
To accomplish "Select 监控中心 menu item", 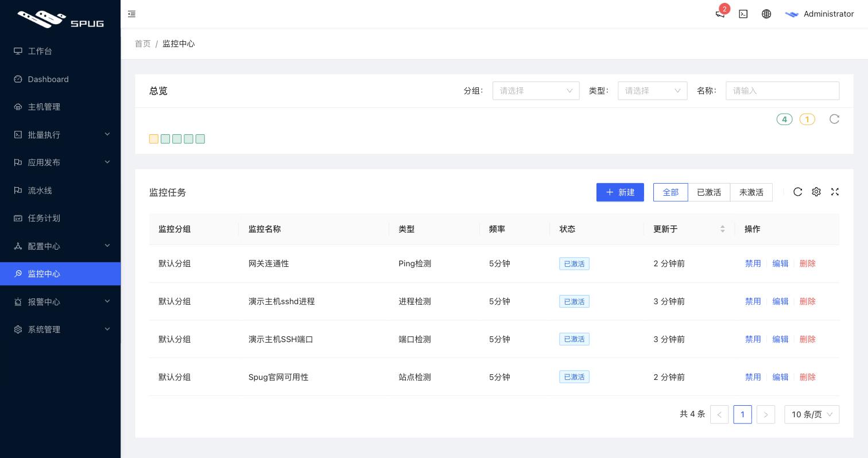I will point(60,274).
